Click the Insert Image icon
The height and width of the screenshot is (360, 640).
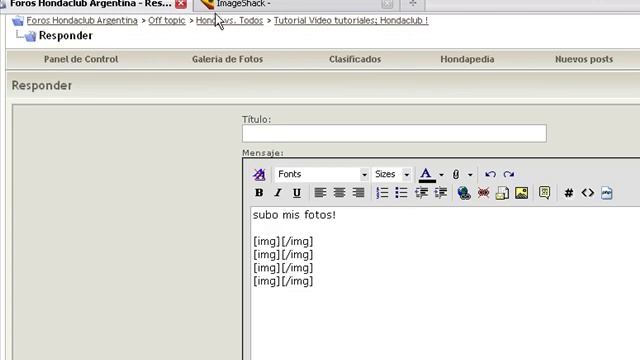pyautogui.click(x=521, y=193)
